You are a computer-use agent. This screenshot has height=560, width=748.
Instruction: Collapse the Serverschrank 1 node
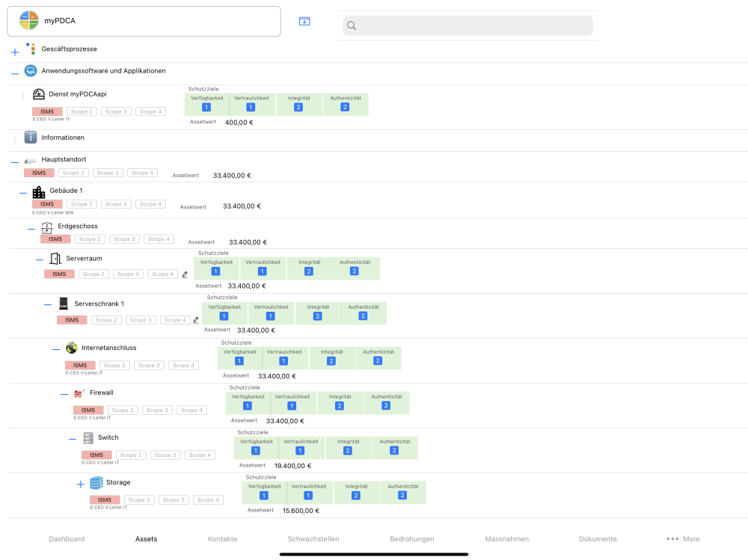click(48, 304)
